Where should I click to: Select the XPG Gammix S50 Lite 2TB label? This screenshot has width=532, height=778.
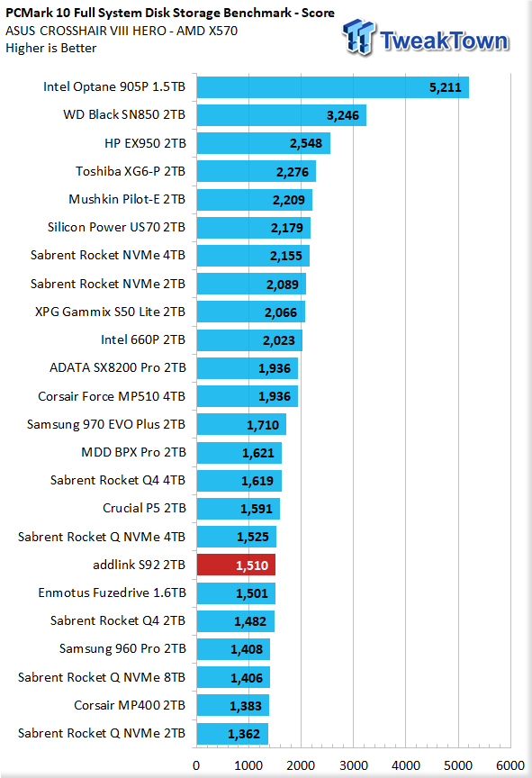[110, 312]
